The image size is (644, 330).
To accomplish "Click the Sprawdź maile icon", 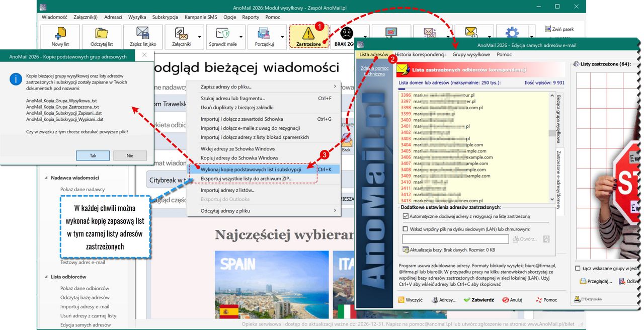I will tap(222, 33).
